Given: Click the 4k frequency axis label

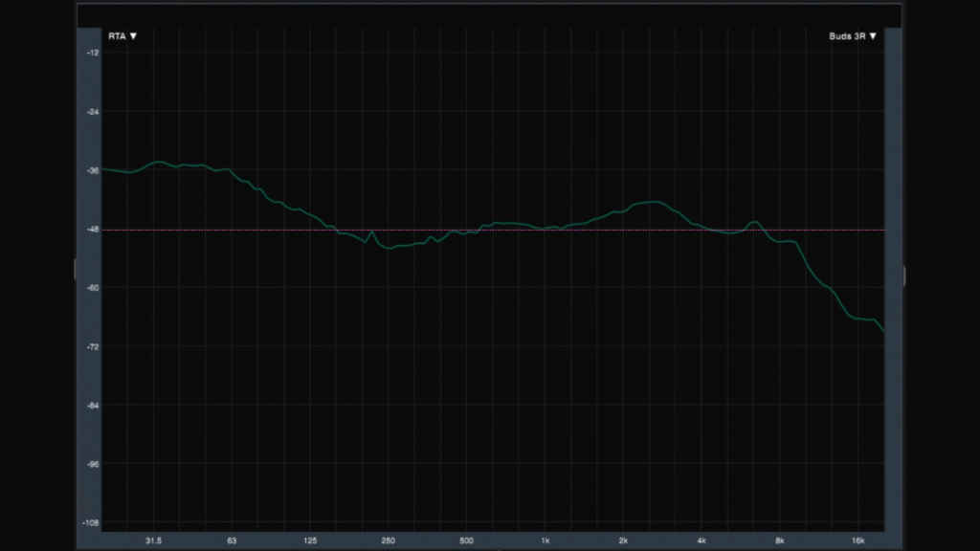Looking at the screenshot, I should (702, 540).
